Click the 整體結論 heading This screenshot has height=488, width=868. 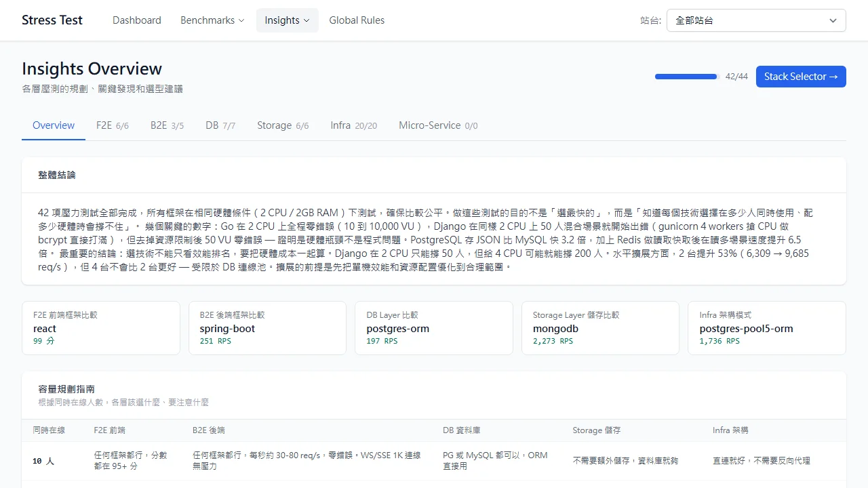tap(57, 175)
